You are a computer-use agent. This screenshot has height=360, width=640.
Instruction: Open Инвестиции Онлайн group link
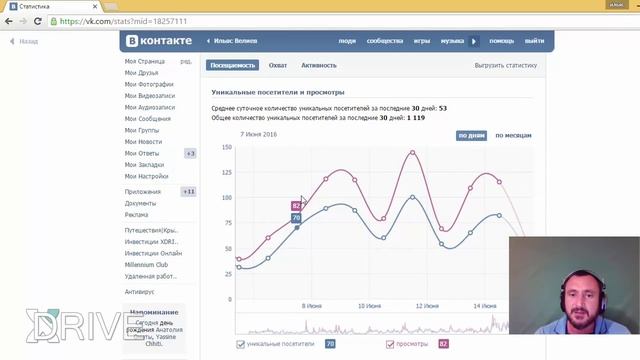(153, 253)
